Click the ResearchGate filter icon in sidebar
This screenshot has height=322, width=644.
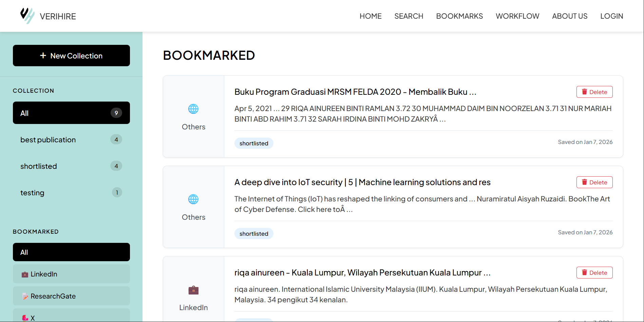25,296
